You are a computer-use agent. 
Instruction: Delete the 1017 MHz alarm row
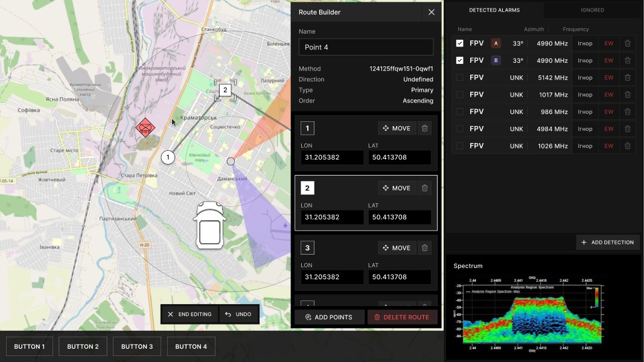point(628,94)
